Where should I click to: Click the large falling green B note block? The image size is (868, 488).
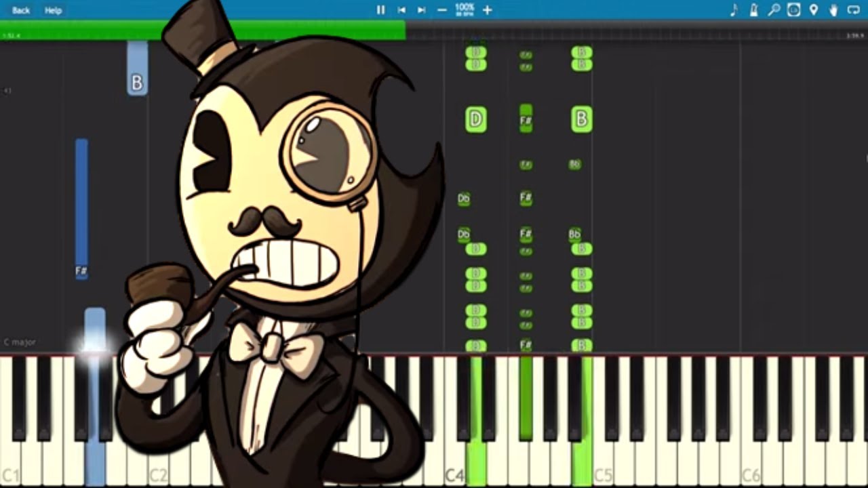(x=581, y=119)
